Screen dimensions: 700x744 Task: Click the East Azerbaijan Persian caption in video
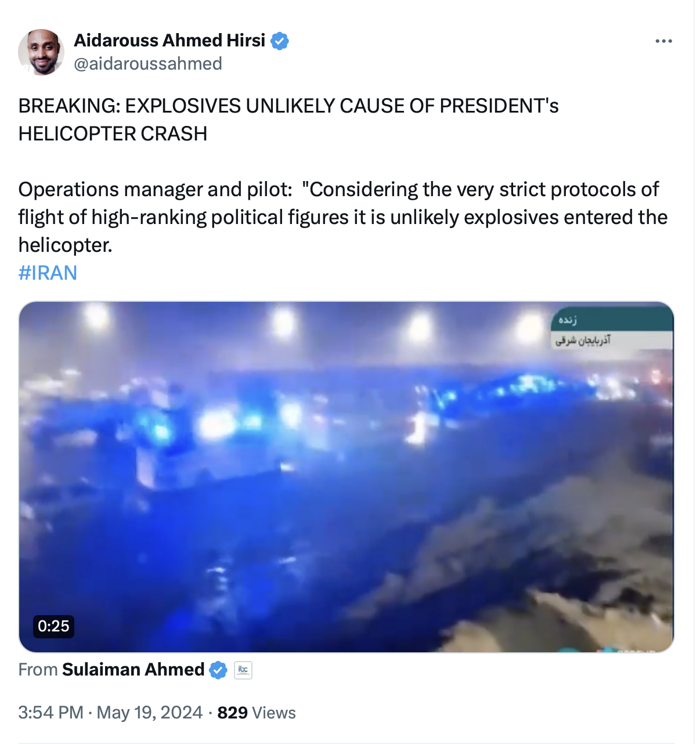pos(583,340)
